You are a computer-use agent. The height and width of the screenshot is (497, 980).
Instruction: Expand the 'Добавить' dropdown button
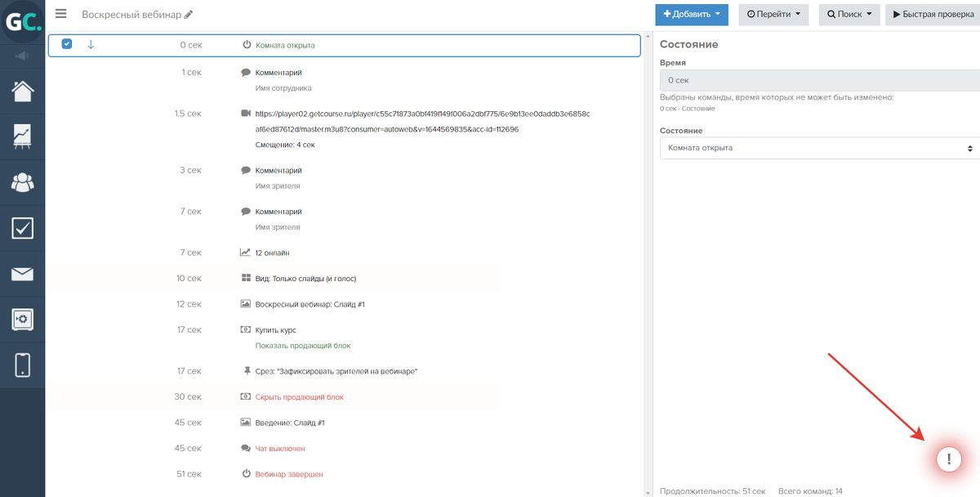point(691,14)
